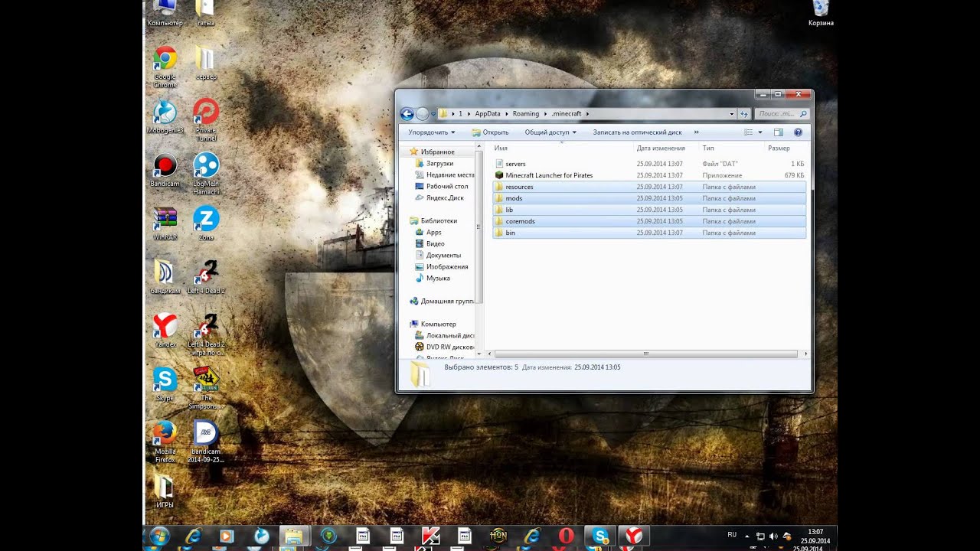
Task: Select the servers DAT file
Action: tap(649, 164)
